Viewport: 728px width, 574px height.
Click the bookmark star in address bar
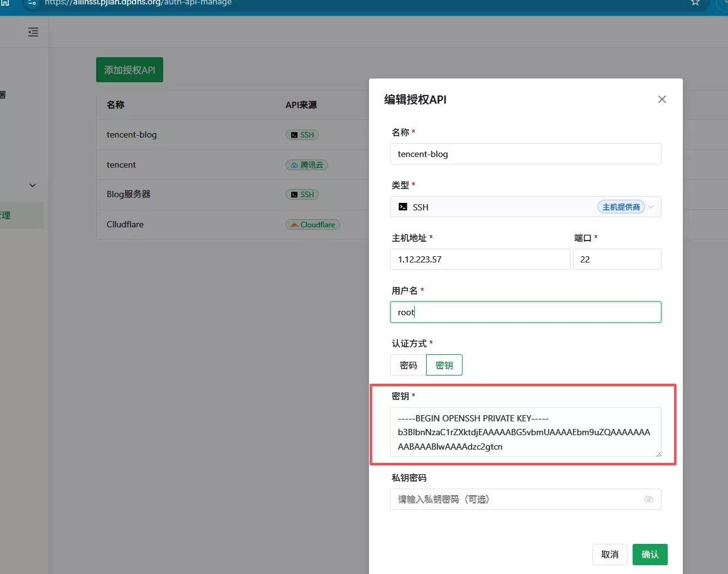pos(695,3)
